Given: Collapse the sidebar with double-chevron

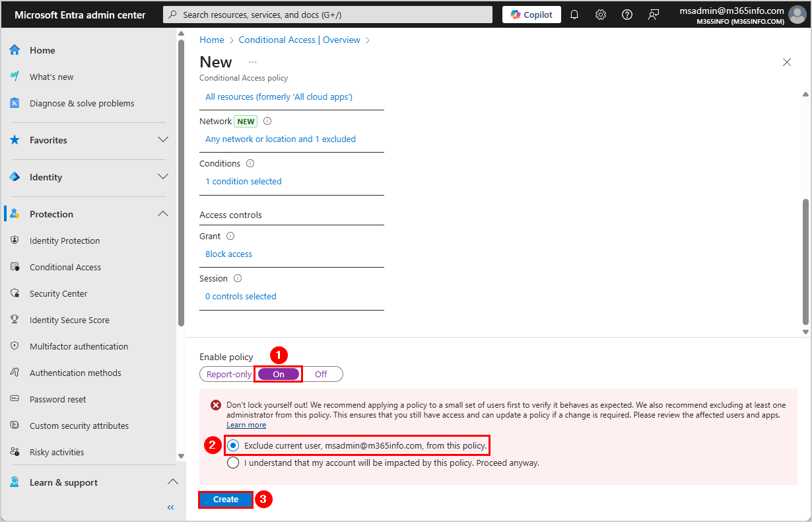Looking at the screenshot, I should coord(170,507).
